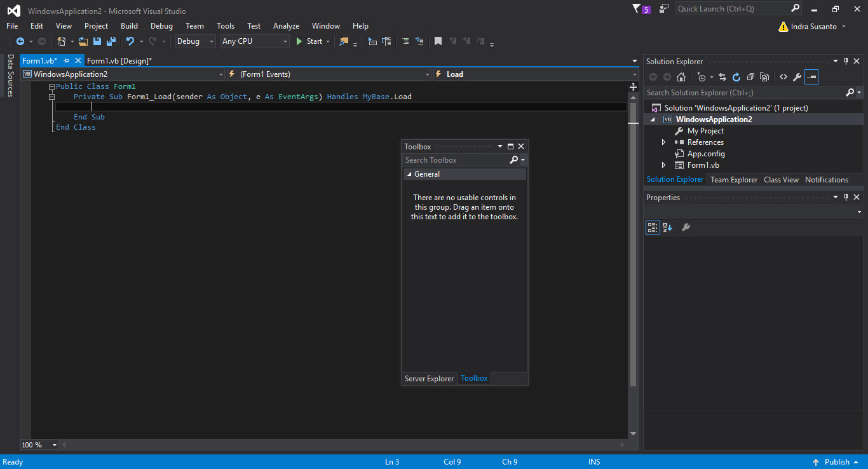The image size is (868, 469).
Task: Select the Save All icon
Action: 112,41
